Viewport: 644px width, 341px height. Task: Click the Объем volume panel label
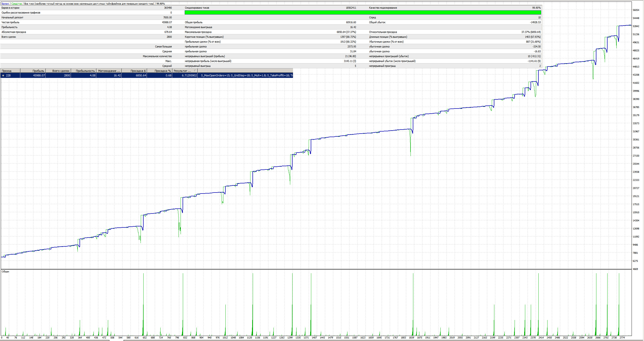coord(5,271)
